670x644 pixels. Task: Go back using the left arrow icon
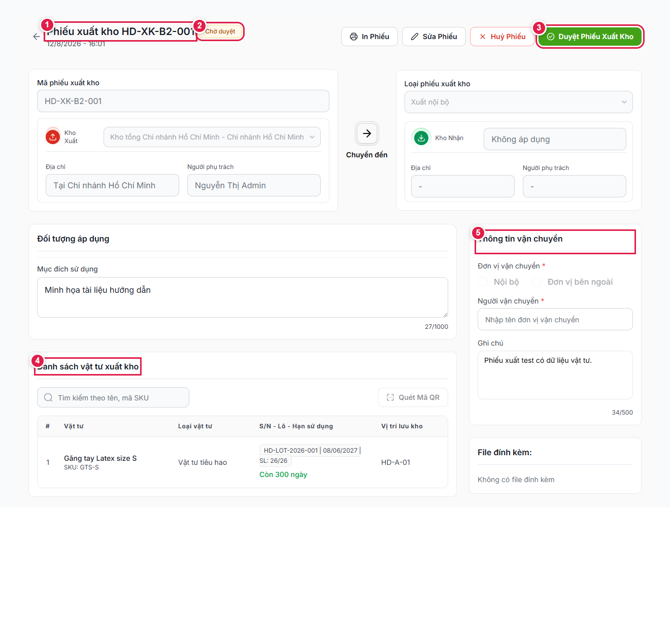pos(37,37)
